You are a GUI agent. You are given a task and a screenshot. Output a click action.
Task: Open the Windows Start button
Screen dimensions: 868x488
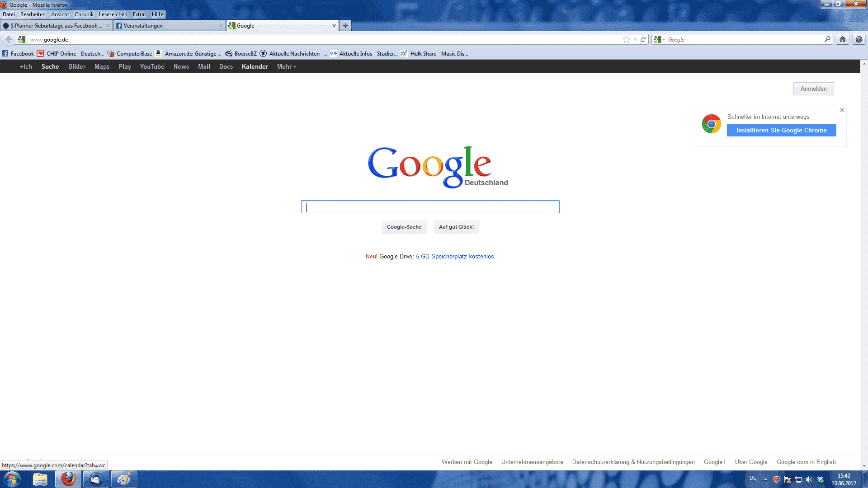pyautogui.click(x=12, y=479)
